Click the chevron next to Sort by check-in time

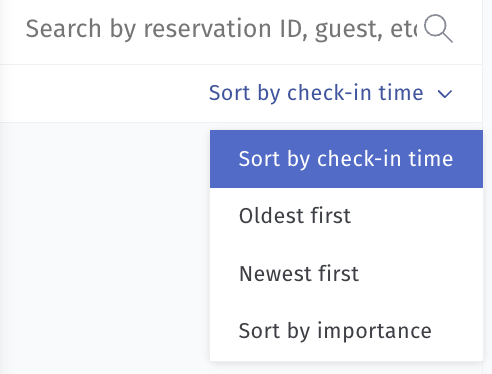(445, 94)
